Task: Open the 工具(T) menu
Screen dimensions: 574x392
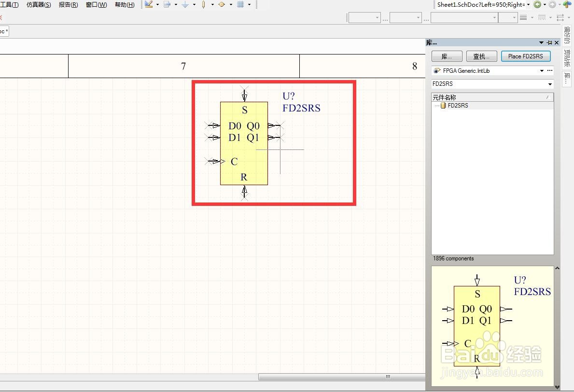Action: pyautogui.click(x=9, y=5)
